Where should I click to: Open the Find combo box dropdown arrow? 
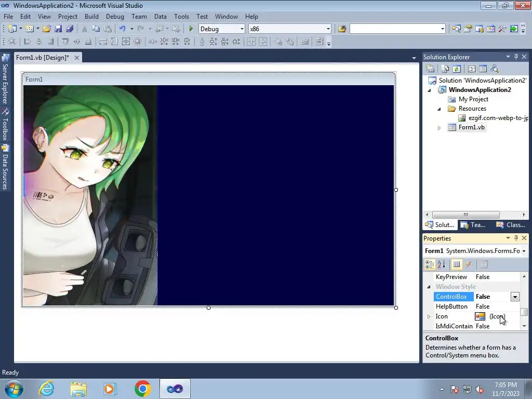tap(443, 29)
